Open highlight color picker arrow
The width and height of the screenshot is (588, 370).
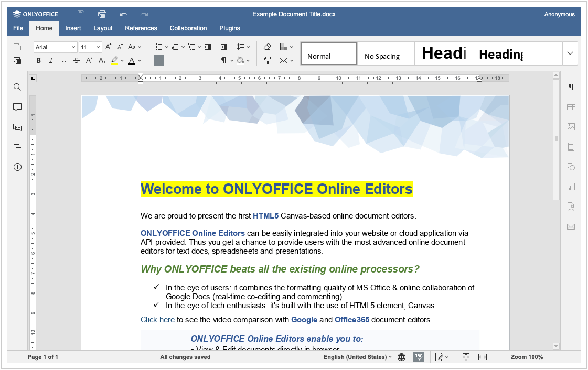pyautogui.click(x=122, y=61)
